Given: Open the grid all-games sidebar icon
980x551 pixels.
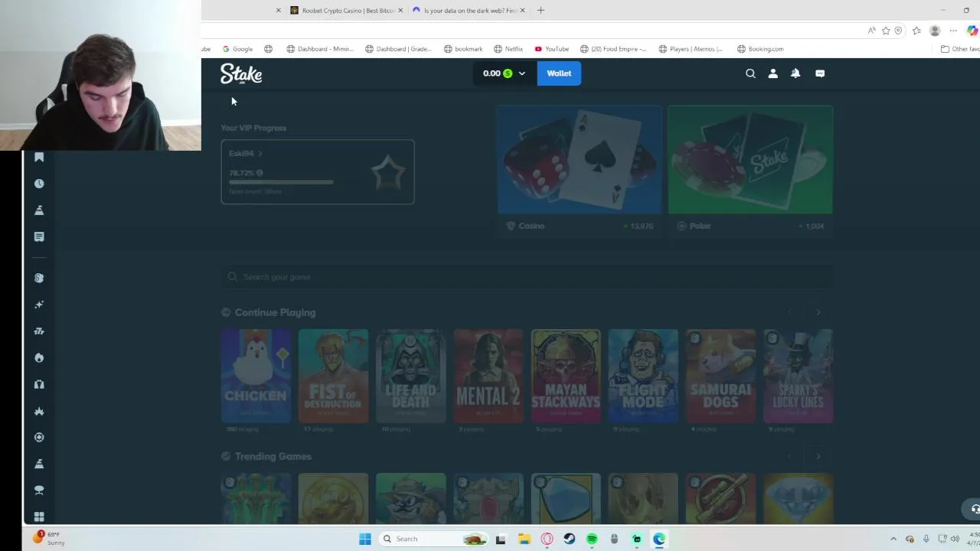Looking at the screenshot, I should point(39,517).
